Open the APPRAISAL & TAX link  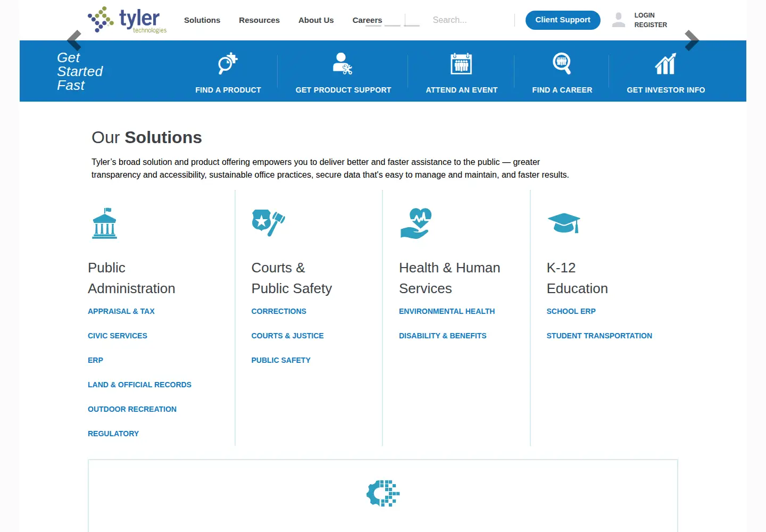pos(121,311)
